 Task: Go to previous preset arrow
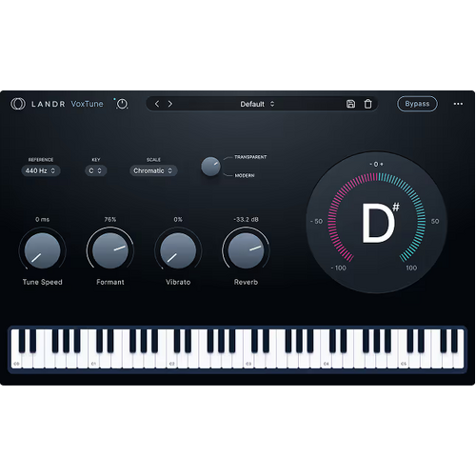coord(157,104)
